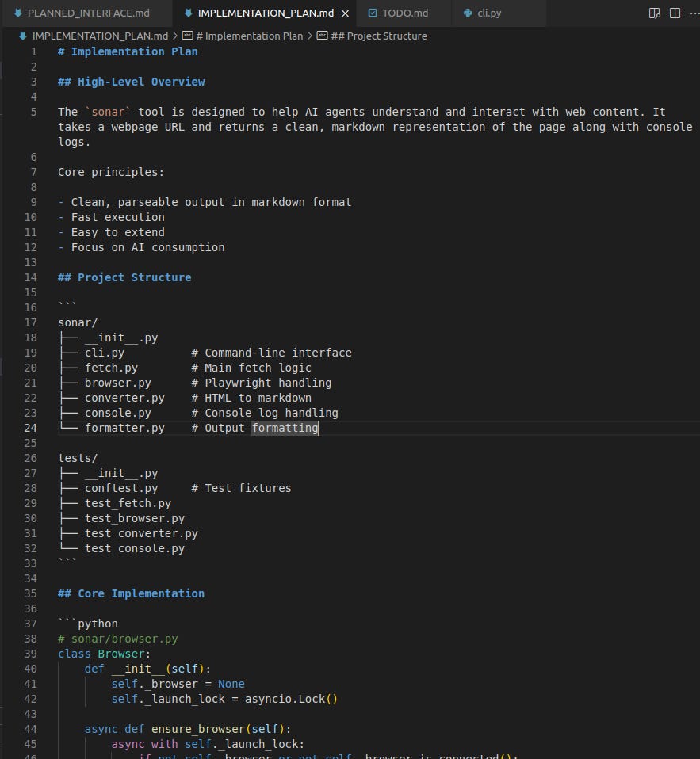This screenshot has height=759, width=700.
Task: Place cursor on the word formatting
Action: coord(284,428)
